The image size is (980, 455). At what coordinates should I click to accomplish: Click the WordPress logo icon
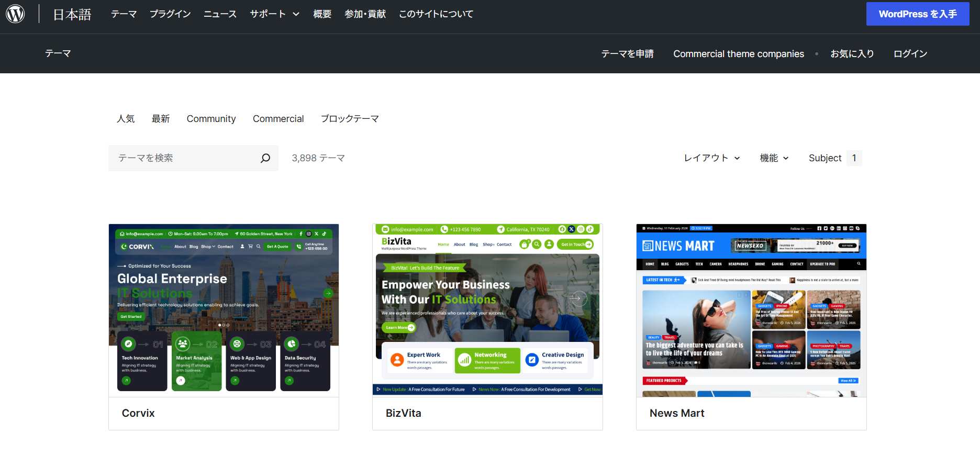[15, 14]
